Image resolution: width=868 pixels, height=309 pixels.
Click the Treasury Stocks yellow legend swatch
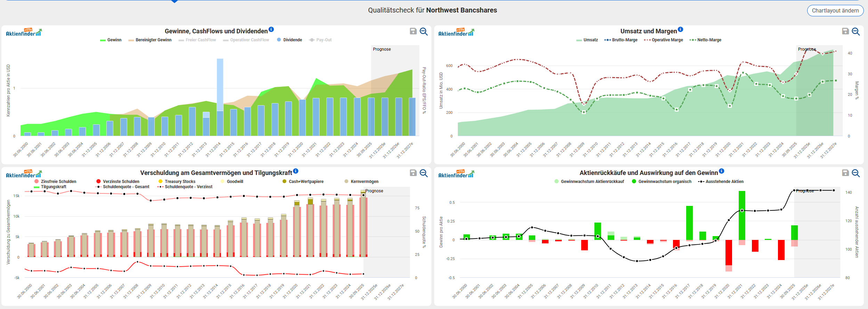[x=160, y=182]
